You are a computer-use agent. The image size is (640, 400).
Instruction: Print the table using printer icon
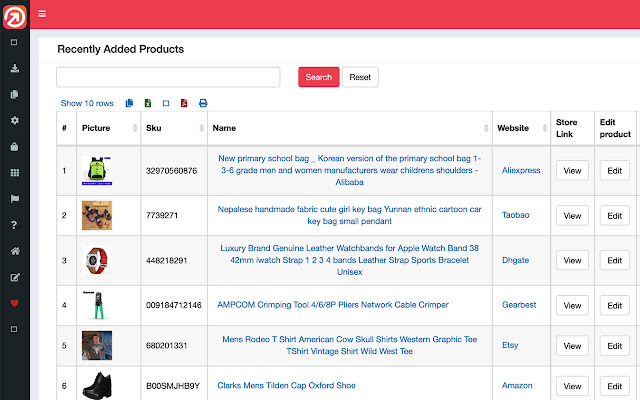tap(203, 103)
